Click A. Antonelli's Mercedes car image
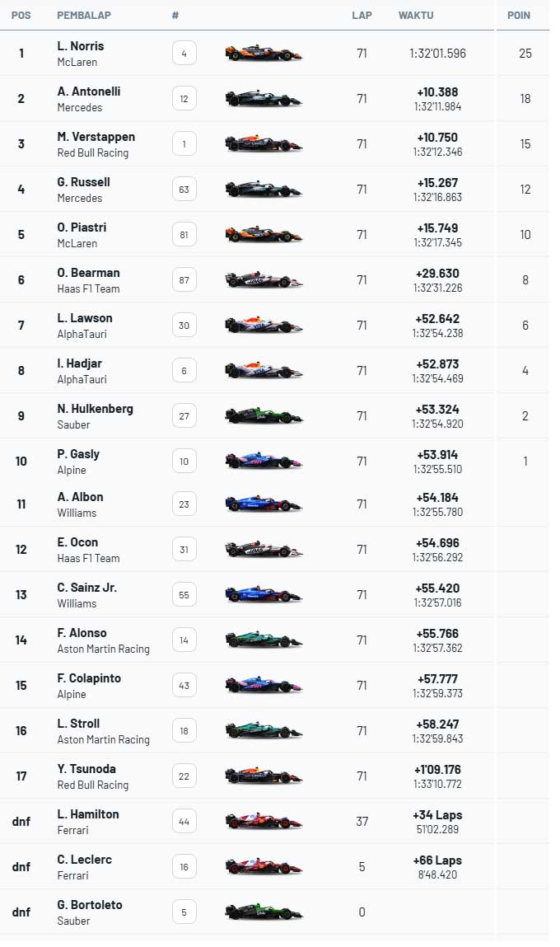 pyautogui.click(x=264, y=99)
